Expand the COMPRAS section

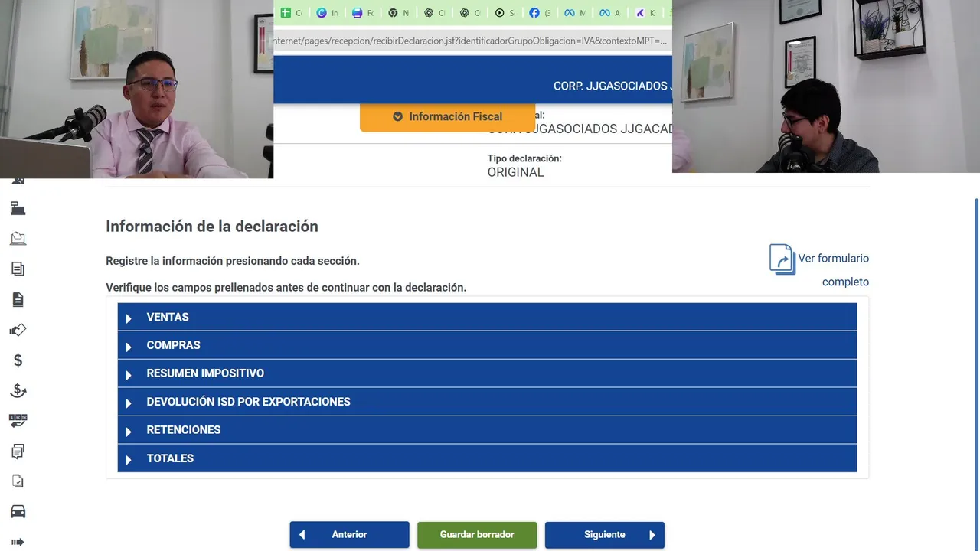[x=487, y=345]
